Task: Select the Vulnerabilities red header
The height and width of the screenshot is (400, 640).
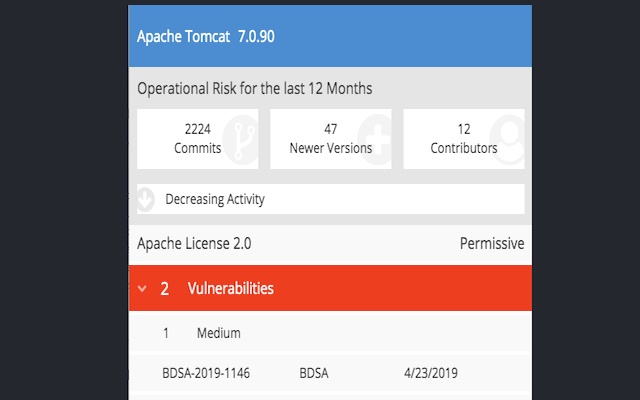Action: [x=330, y=289]
